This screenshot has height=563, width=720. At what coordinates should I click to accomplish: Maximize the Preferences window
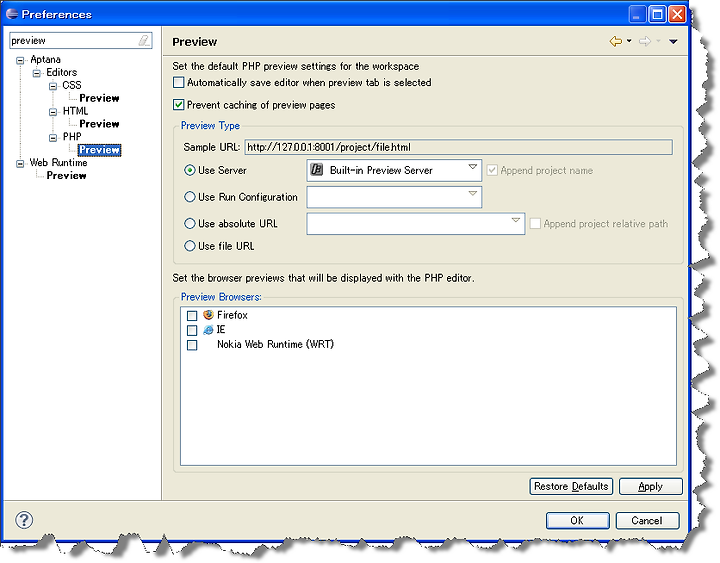(657, 14)
